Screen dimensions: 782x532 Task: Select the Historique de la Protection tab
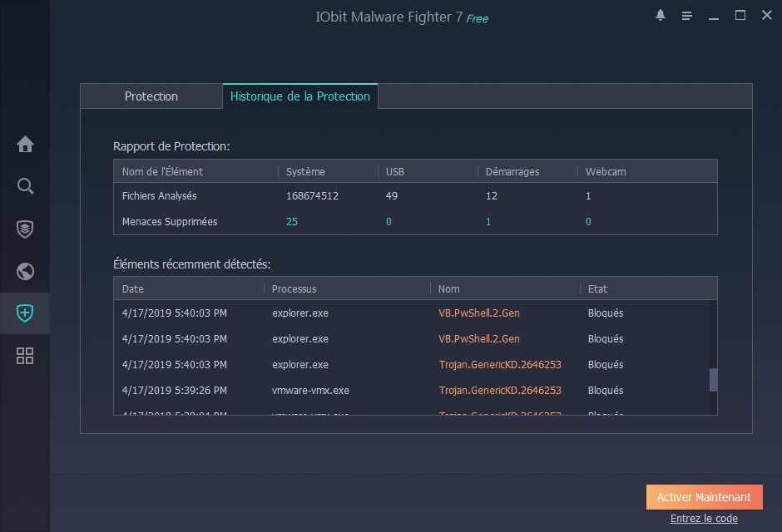pos(300,96)
